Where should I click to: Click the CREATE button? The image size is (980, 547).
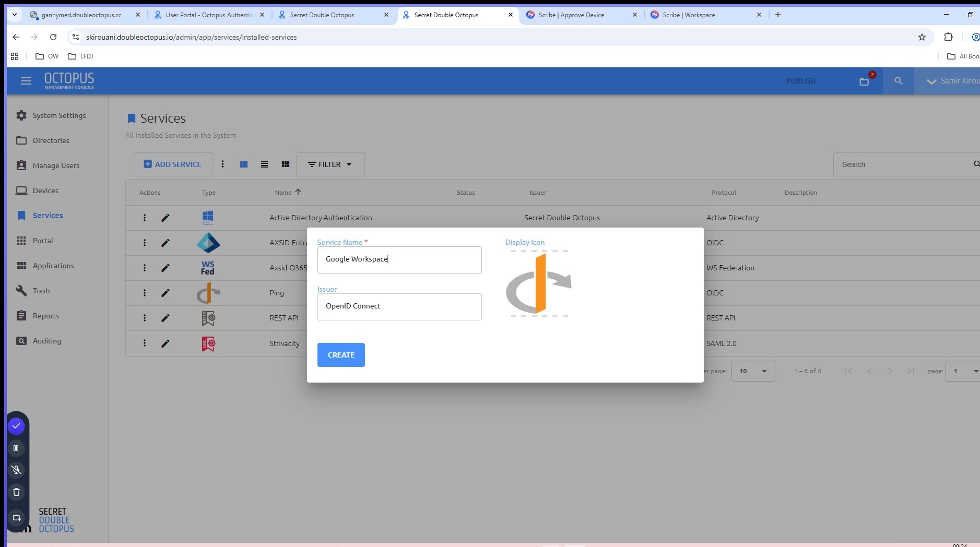tap(341, 355)
